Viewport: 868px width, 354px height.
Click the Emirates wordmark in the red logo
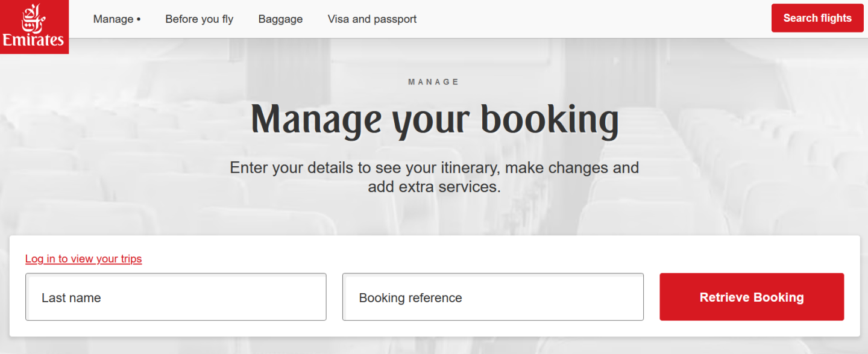(33, 40)
